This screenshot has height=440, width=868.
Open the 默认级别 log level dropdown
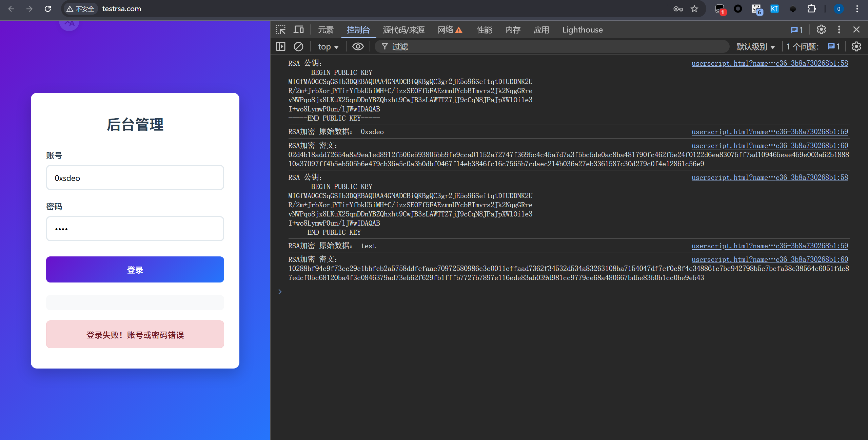click(755, 47)
